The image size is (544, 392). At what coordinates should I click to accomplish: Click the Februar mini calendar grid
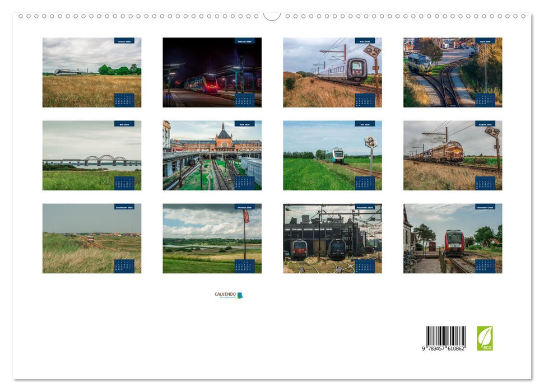tap(245, 101)
